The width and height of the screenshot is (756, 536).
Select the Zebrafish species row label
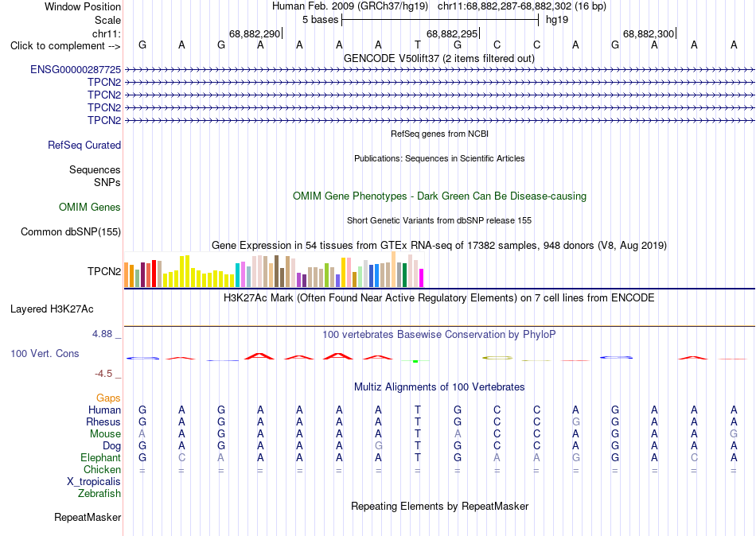99,493
